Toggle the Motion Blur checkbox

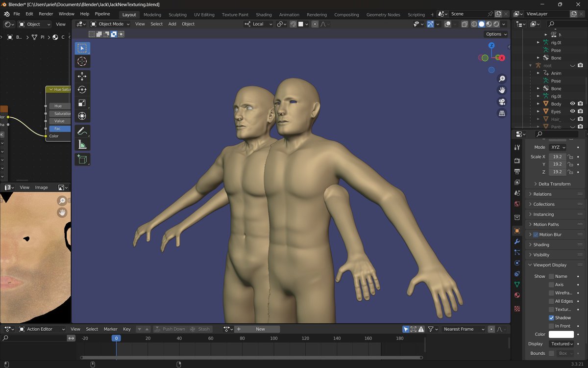[x=536, y=235]
